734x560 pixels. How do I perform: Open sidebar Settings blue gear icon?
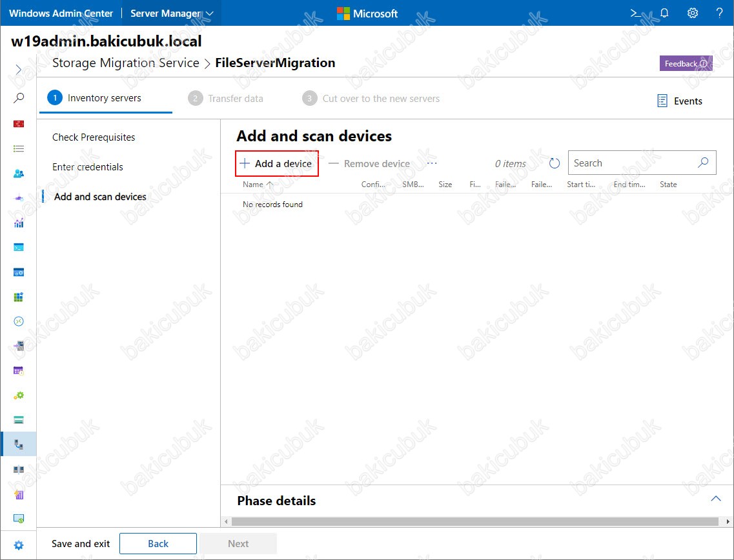[19, 545]
